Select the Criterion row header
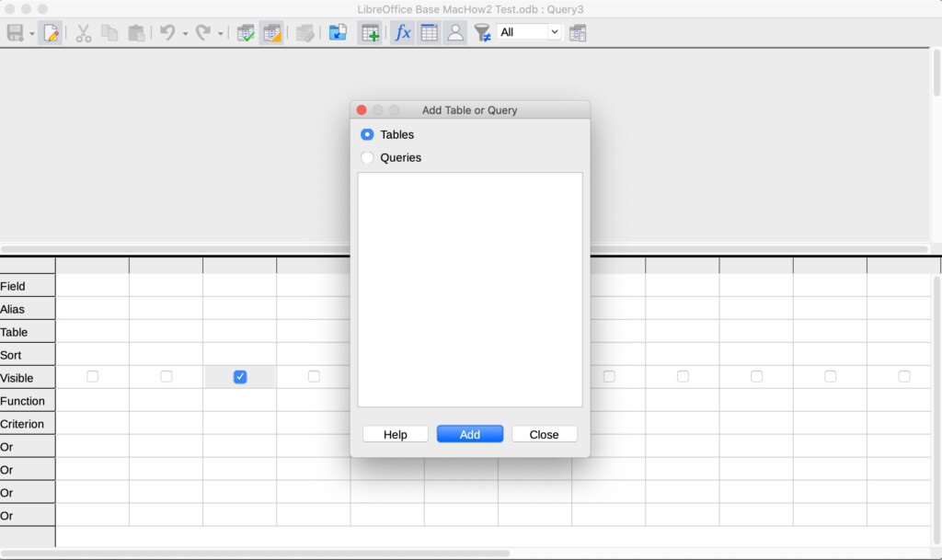The height and width of the screenshot is (560, 942). point(28,424)
